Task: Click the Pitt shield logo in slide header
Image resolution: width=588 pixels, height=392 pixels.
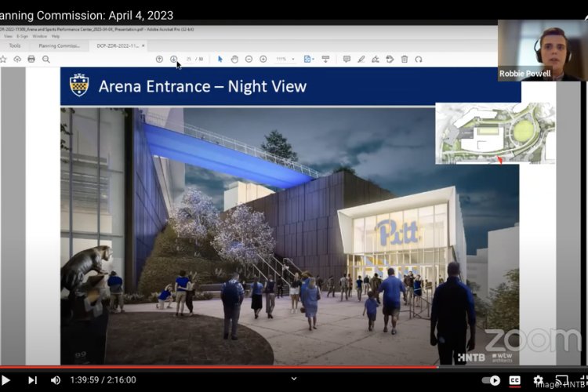Action: tap(79, 85)
